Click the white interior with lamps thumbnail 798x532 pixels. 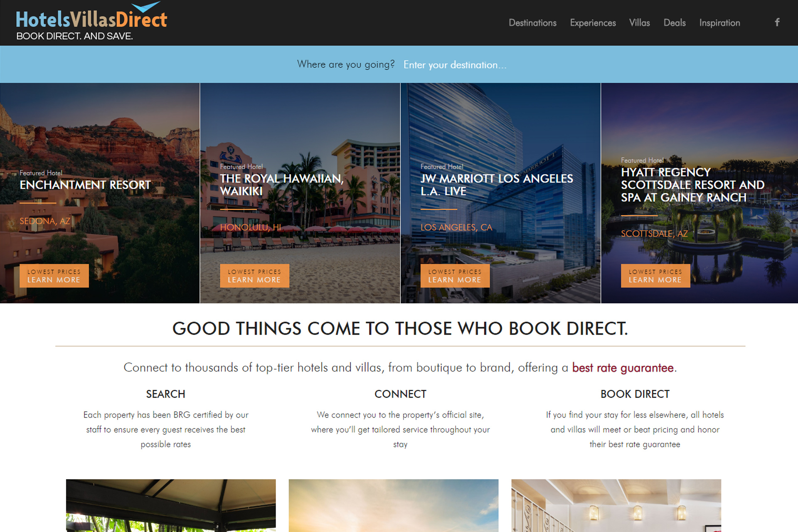(x=616, y=505)
